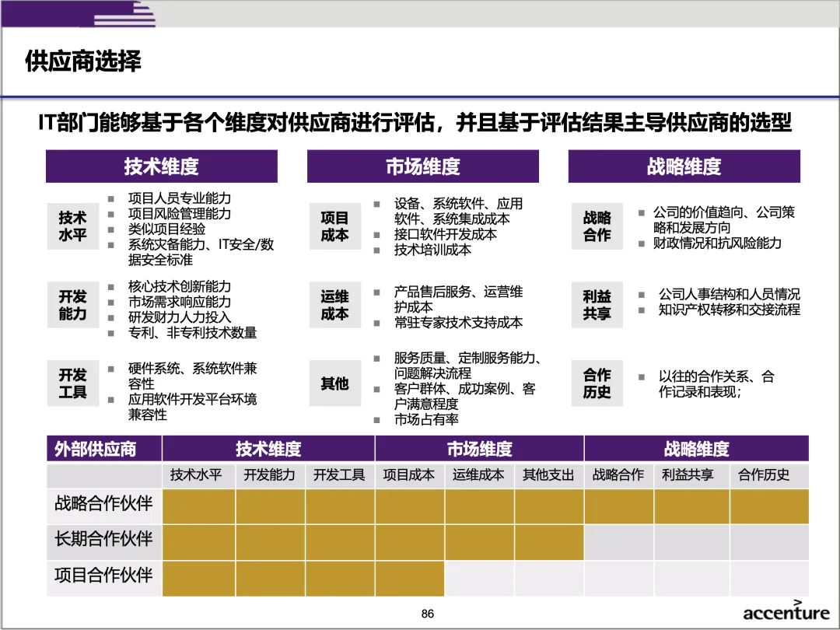The height and width of the screenshot is (630, 840).
Task: Click the 合作历史 table subheader cell
Action: coord(769,475)
